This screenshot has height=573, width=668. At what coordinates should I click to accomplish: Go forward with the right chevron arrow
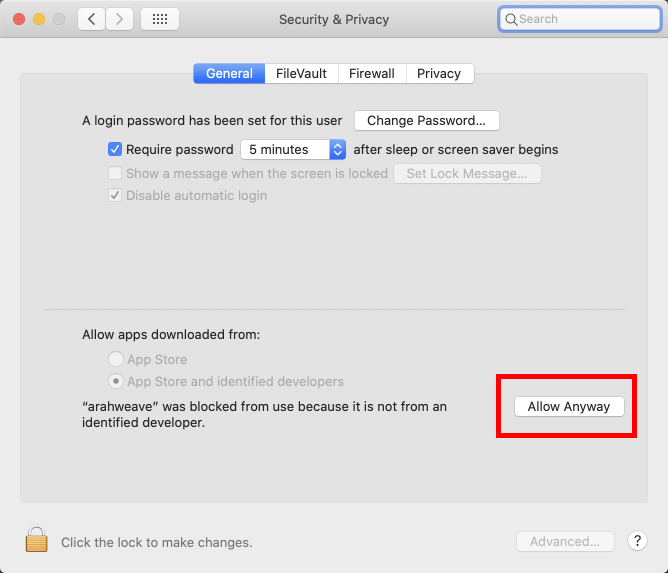pos(119,19)
